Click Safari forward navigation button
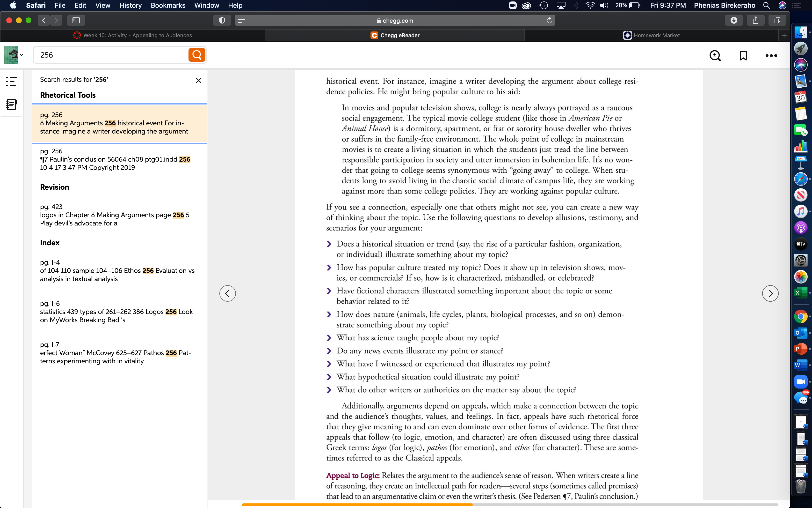The width and height of the screenshot is (812, 508). point(56,20)
